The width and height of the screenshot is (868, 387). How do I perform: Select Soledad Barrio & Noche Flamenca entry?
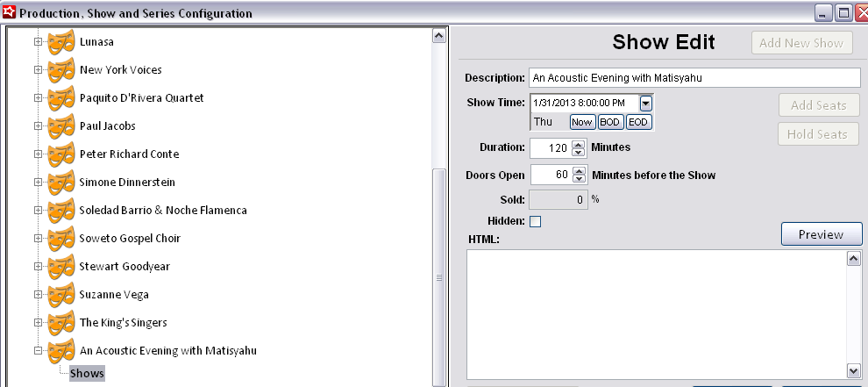point(163,211)
